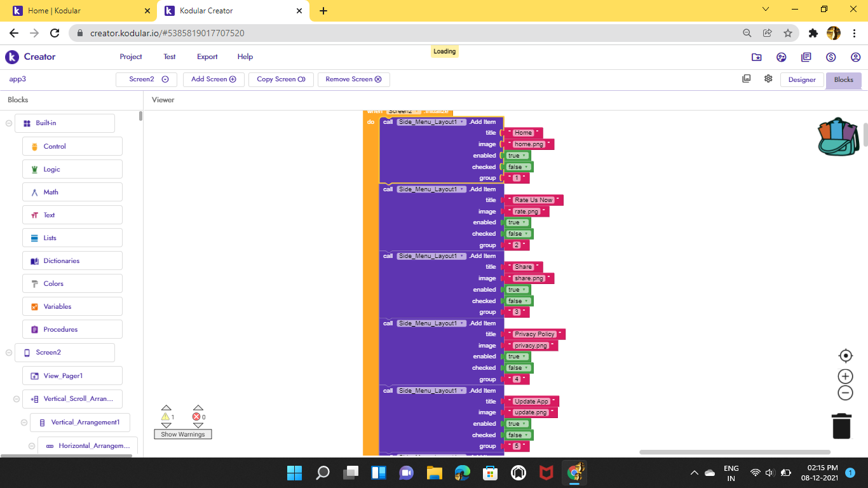Open the Screen2 screen selector
868x488 pixels.
click(146, 79)
